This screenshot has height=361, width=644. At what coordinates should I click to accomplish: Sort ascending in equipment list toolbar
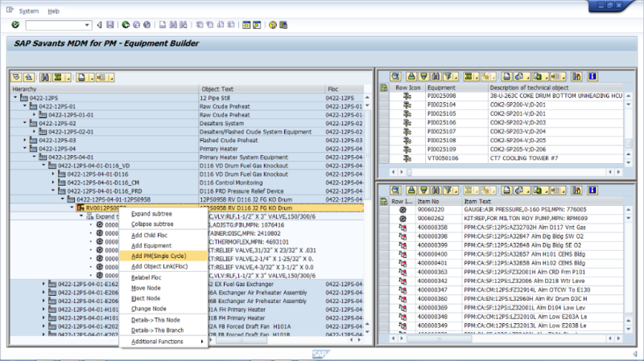coord(411,76)
